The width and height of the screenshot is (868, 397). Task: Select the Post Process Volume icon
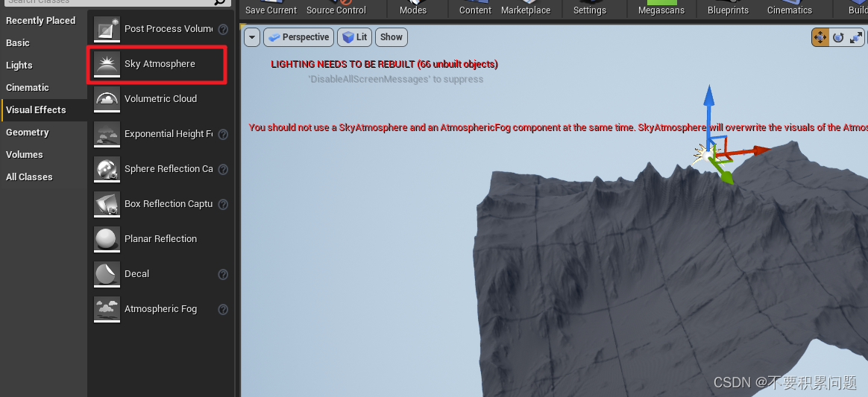pos(107,29)
